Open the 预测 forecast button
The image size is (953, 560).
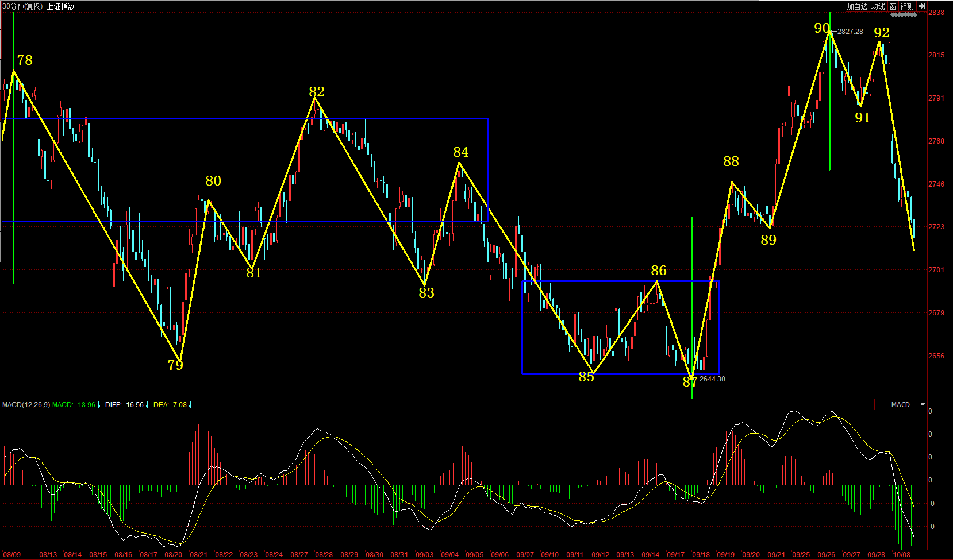click(907, 6)
